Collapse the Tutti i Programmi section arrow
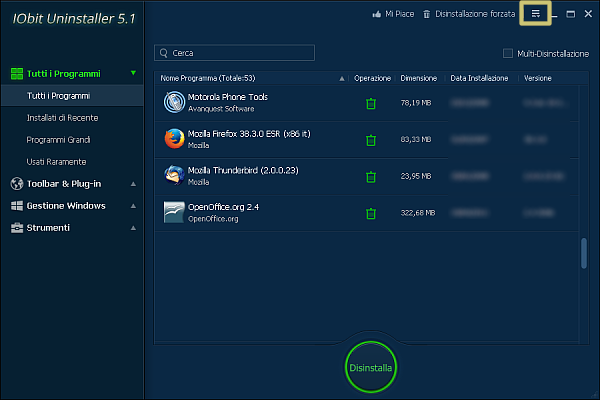 coord(133,73)
